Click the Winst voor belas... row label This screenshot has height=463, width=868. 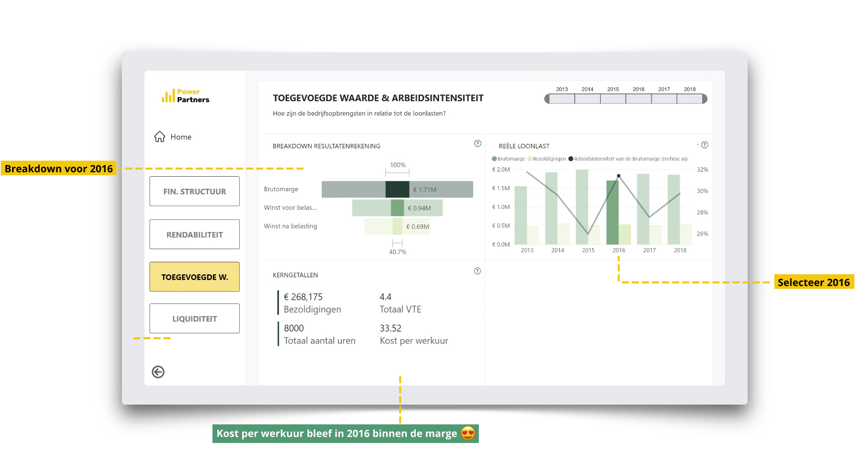291,208
